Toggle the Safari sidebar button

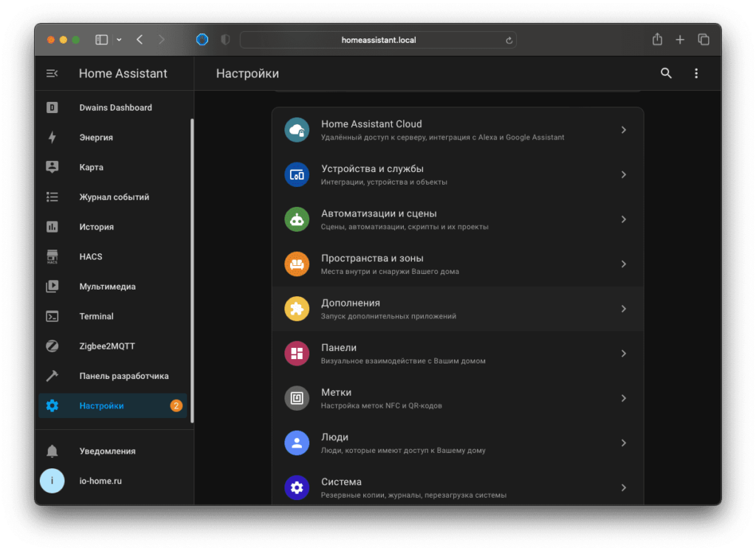pos(101,40)
